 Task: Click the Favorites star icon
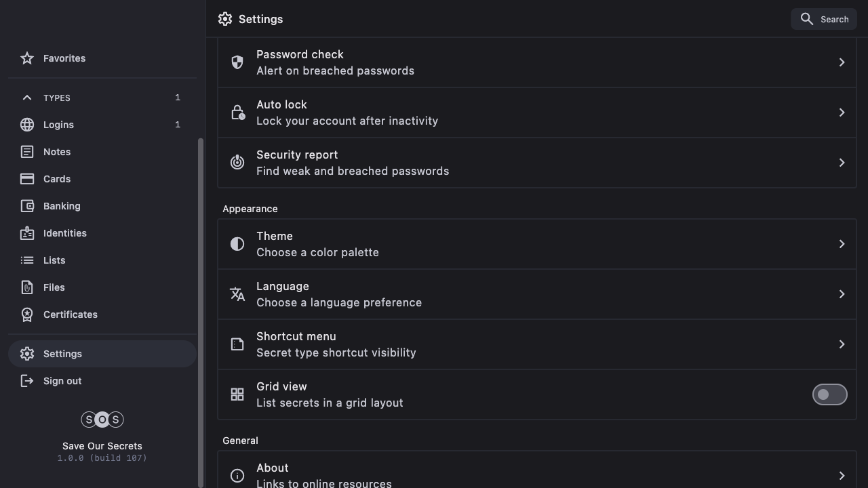pyautogui.click(x=27, y=58)
